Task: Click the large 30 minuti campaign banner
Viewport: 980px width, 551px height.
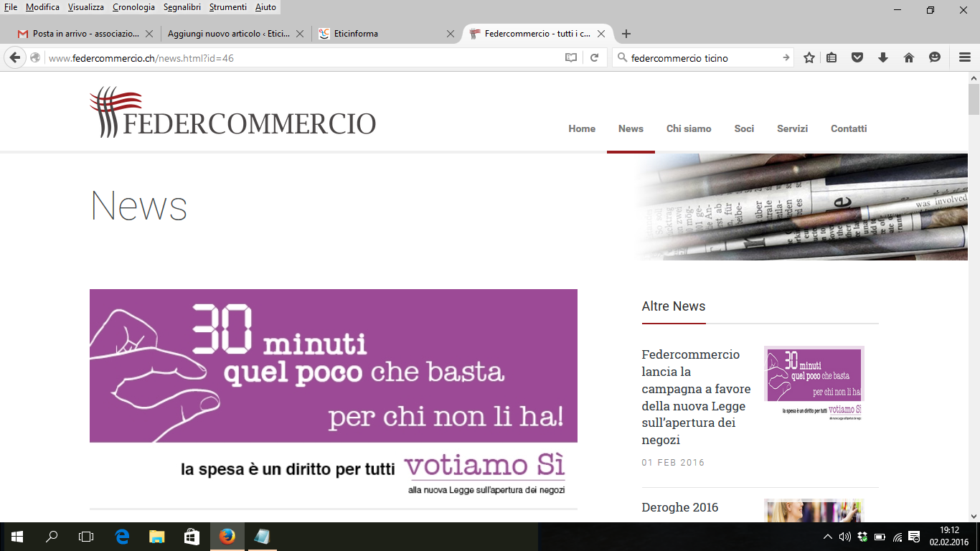Action: 334,393
